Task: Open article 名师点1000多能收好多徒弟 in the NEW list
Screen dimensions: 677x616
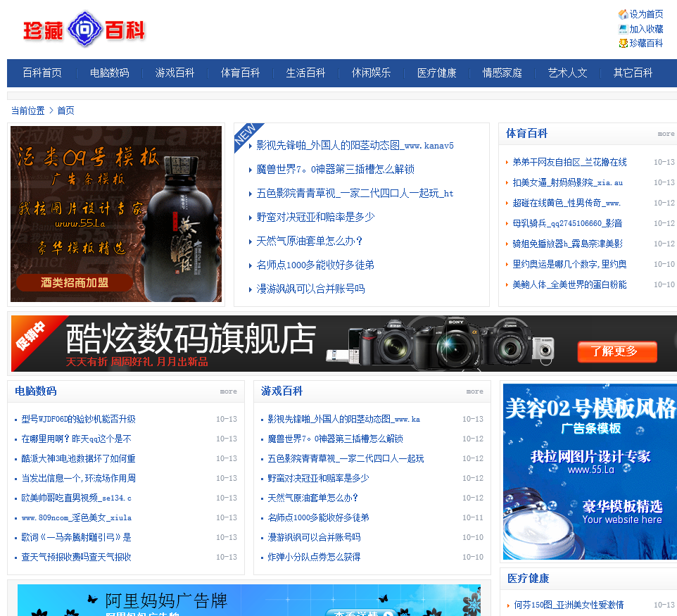Action: point(315,265)
